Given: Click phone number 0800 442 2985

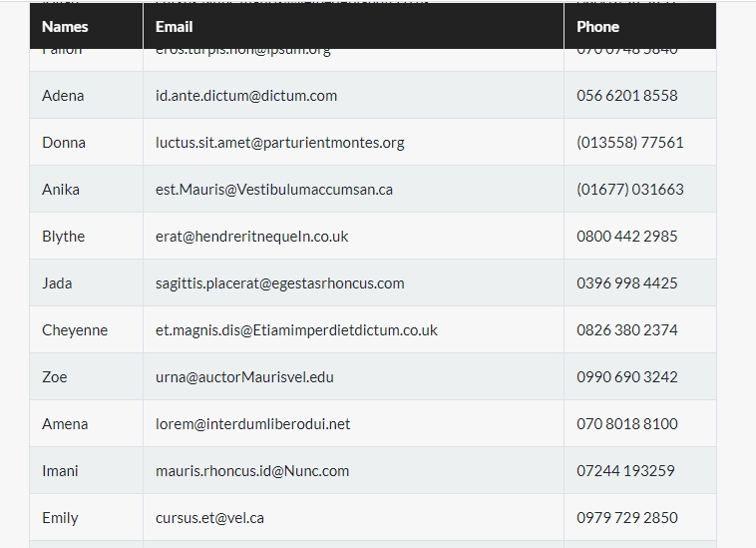Looking at the screenshot, I should (626, 236).
